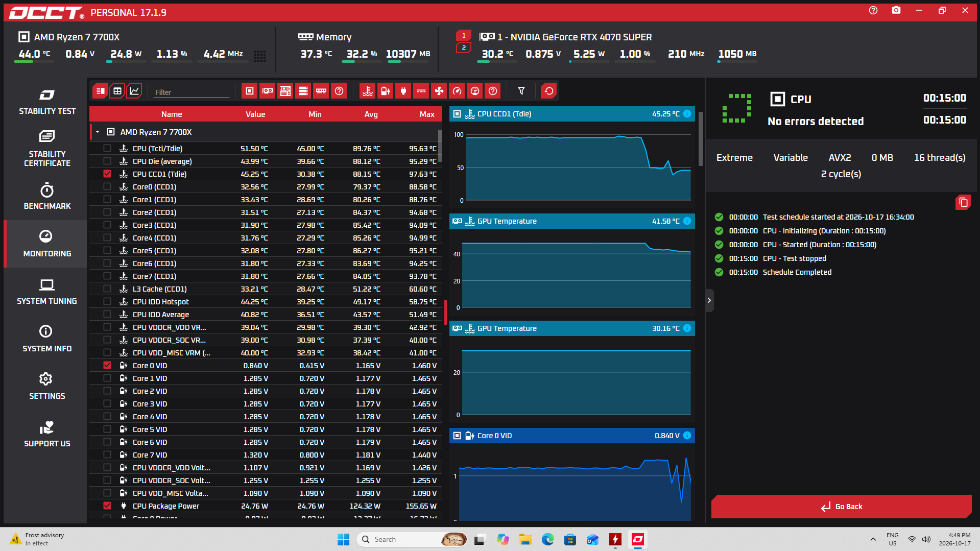
Task: Toggle the GPU sensor filter icon
Action: 267,91
